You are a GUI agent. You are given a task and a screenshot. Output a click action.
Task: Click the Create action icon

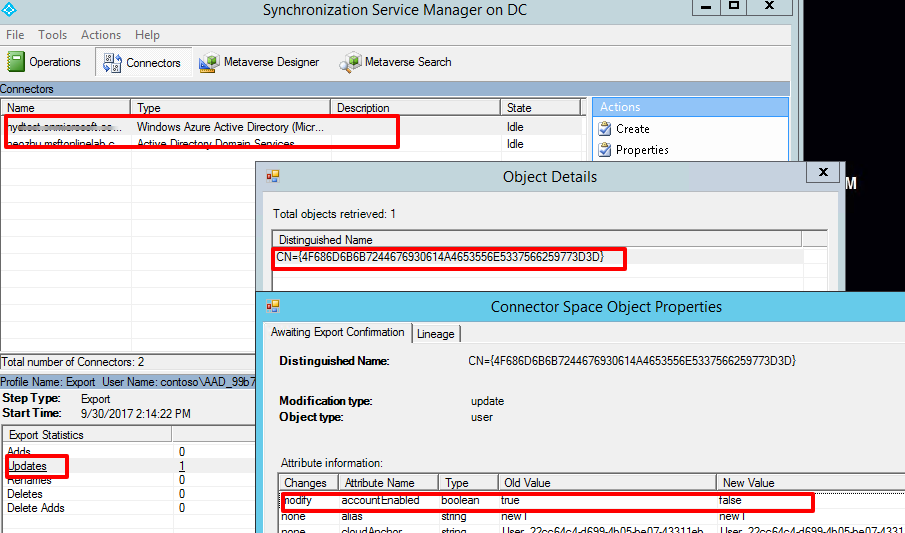pos(605,128)
